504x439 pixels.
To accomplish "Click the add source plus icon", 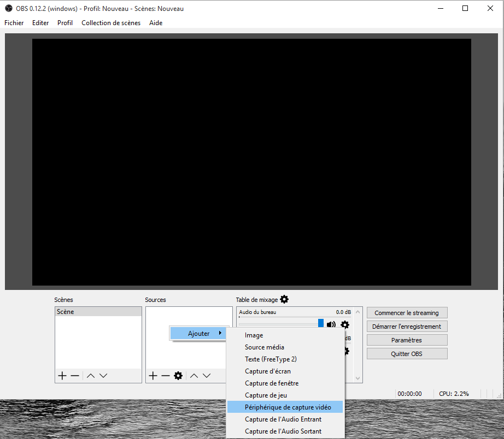I will (x=153, y=376).
